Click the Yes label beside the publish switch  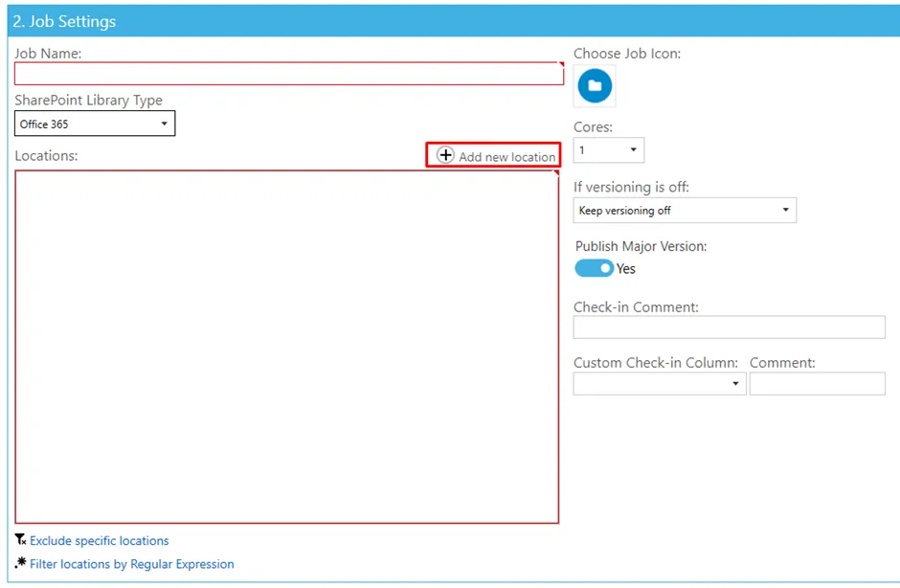[626, 269]
